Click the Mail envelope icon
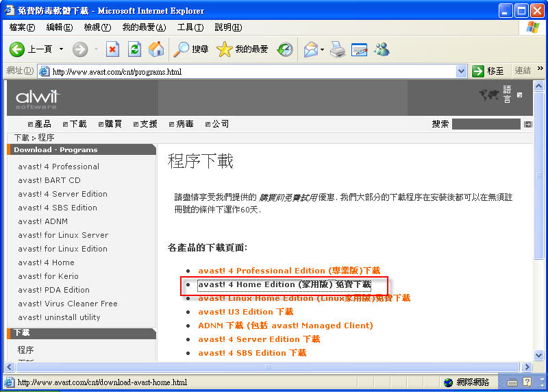This screenshot has height=392, width=548. pos(311,49)
